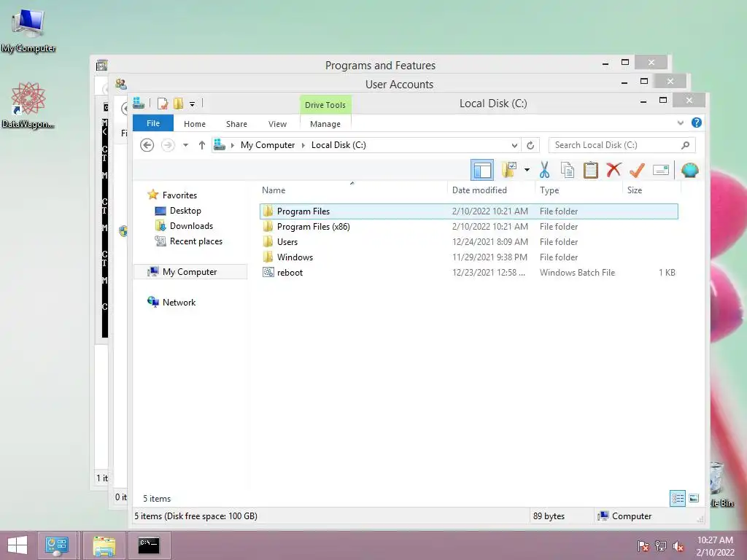Viewport: 747px width, 560px height.
Task: Open Customize Quick Access Toolbar dropdown
Action: 192,104
